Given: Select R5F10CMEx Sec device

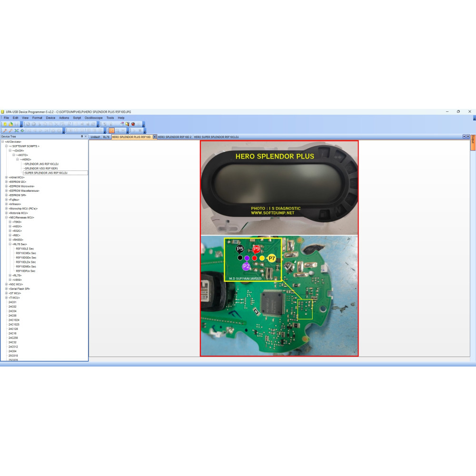Looking at the screenshot, I should [x=26, y=253].
